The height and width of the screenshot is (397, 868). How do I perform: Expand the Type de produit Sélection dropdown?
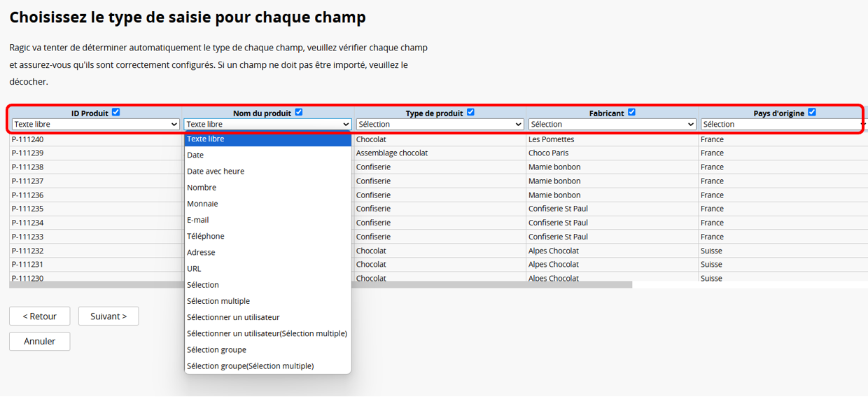pyautogui.click(x=440, y=124)
